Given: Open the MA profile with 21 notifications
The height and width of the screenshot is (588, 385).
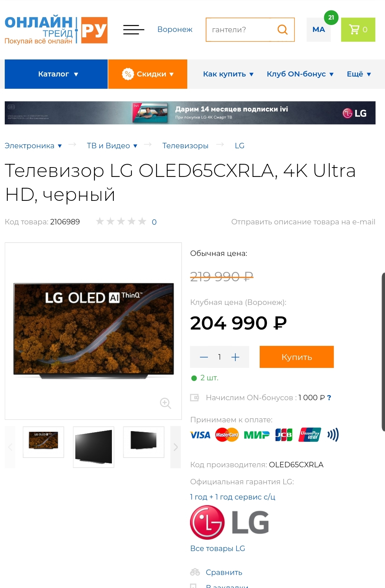Looking at the screenshot, I should (x=319, y=29).
